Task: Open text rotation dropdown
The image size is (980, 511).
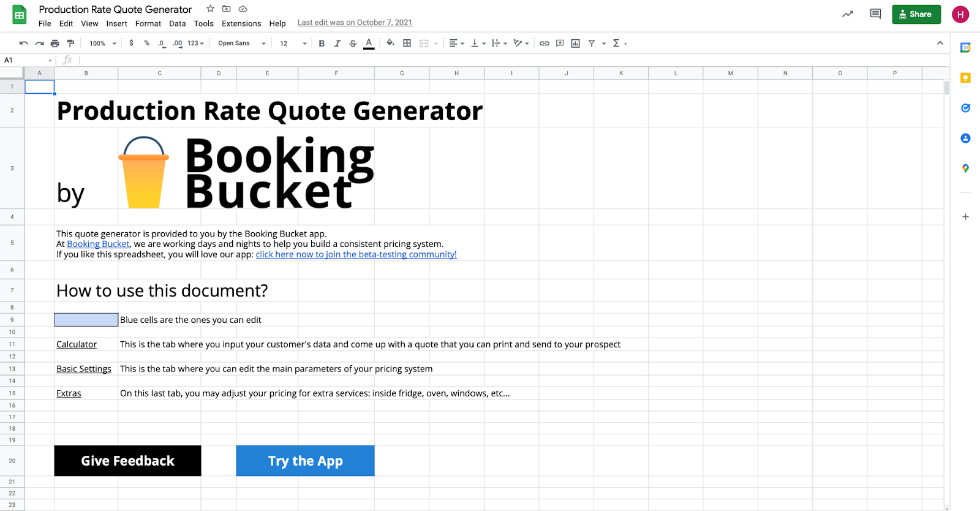Action: click(x=521, y=44)
